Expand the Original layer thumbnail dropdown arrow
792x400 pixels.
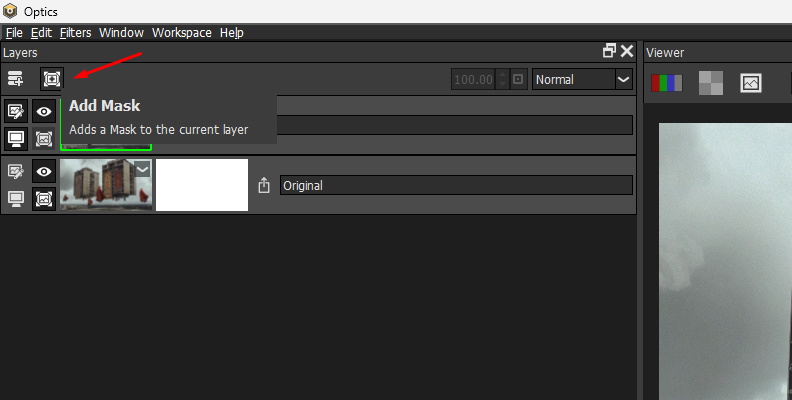pyautogui.click(x=142, y=169)
